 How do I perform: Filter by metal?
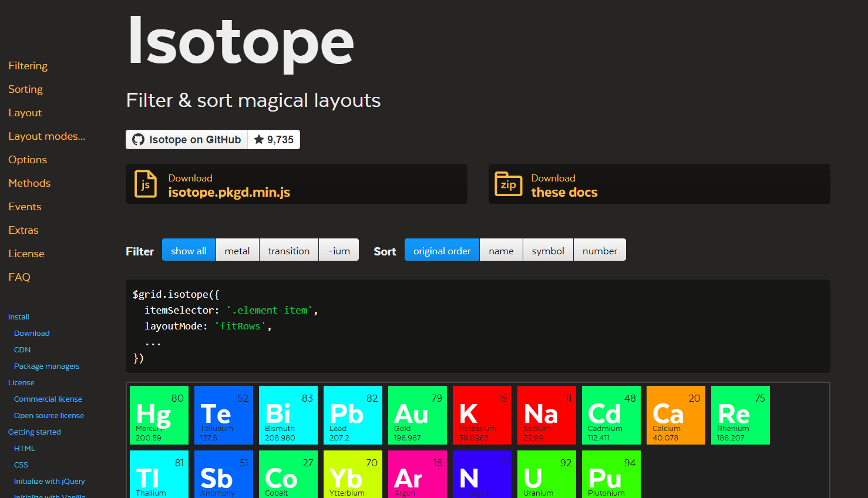[x=237, y=250]
